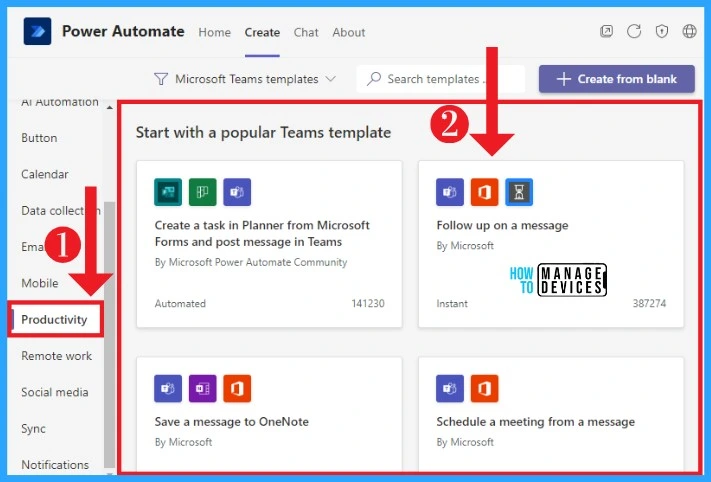Click Office icon on Save to OneNote card
Viewport: 711px width, 482px height.
pos(237,389)
